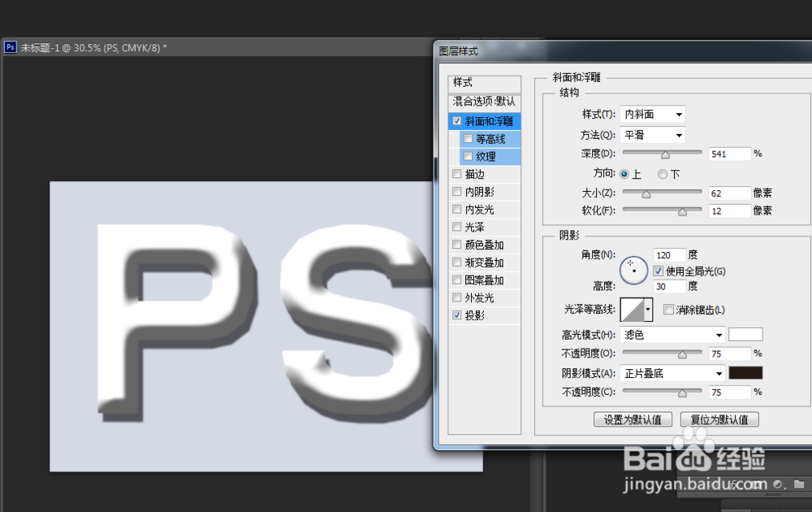This screenshot has height=512, width=812.
Task: Click the angle dial in the 阴影 section
Action: pyautogui.click(x=633, y=269)
